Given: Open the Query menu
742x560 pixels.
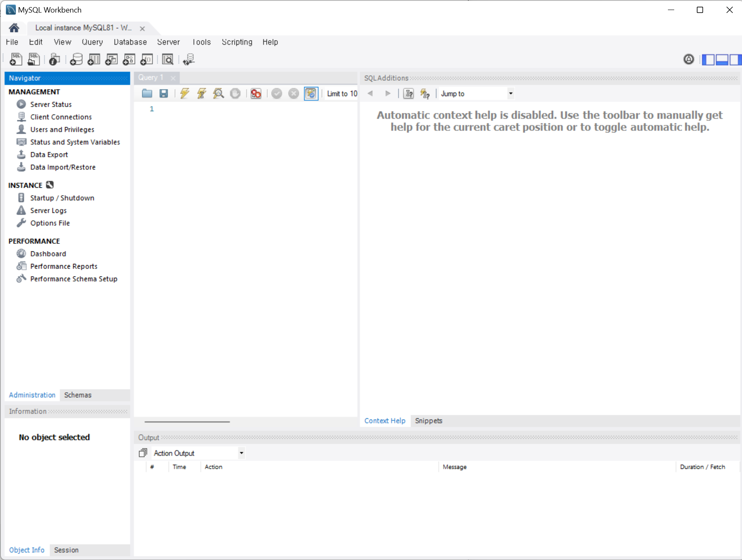Looking at the screenshot, I should pos(92,42).
